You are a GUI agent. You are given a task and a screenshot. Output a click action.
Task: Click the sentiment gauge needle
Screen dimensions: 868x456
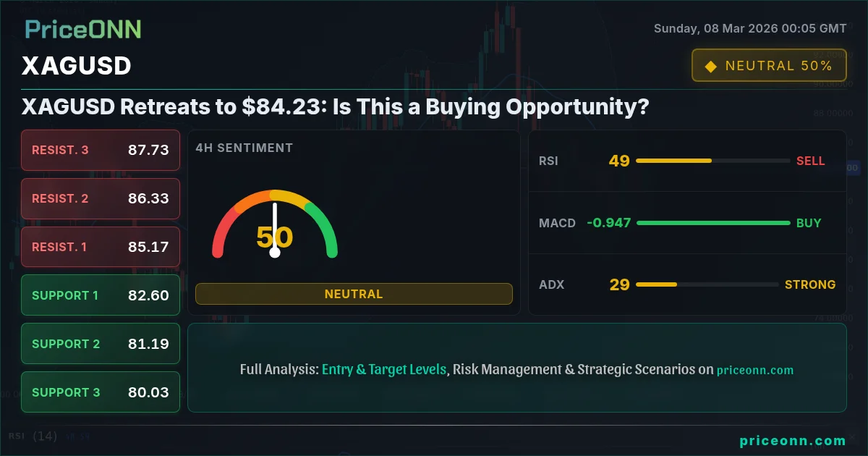(x=275, y=230)
